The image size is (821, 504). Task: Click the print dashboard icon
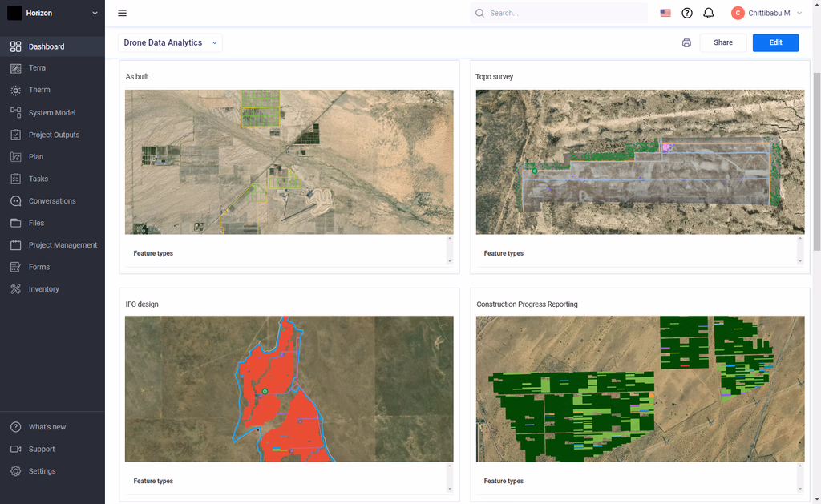(686, 43)
